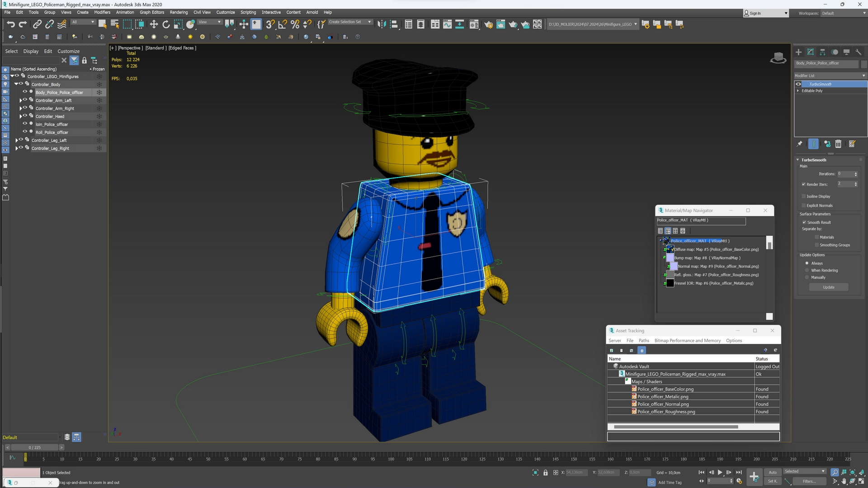Toggle Smooth Result checkbox

tap(804, 222)
